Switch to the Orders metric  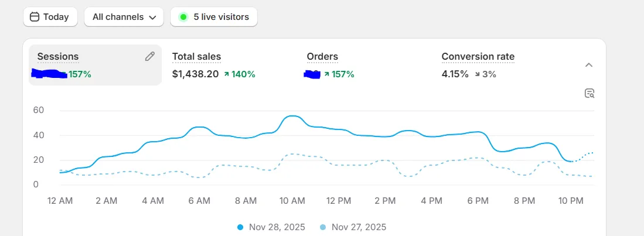pos(322,57)
